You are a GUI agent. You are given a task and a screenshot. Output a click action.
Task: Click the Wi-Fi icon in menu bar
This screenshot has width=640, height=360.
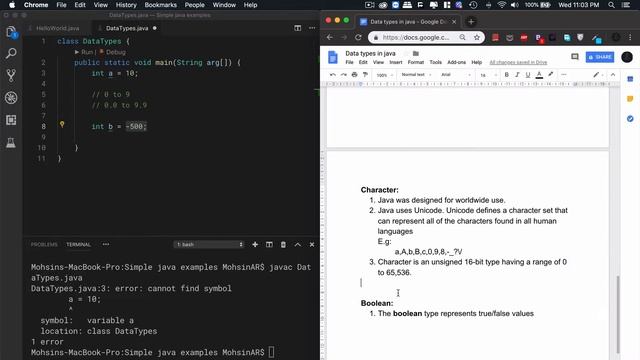point(502,5)
